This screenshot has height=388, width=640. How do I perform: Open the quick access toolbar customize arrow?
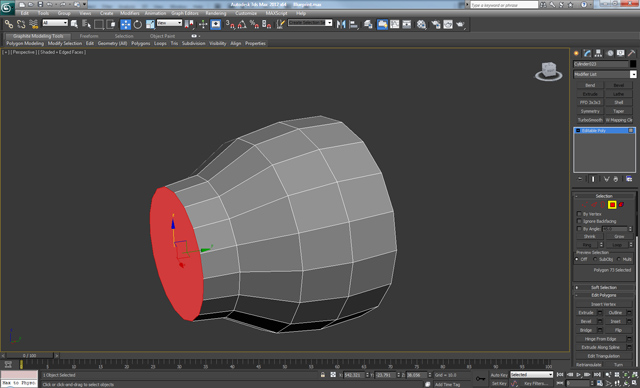(85, 4)
